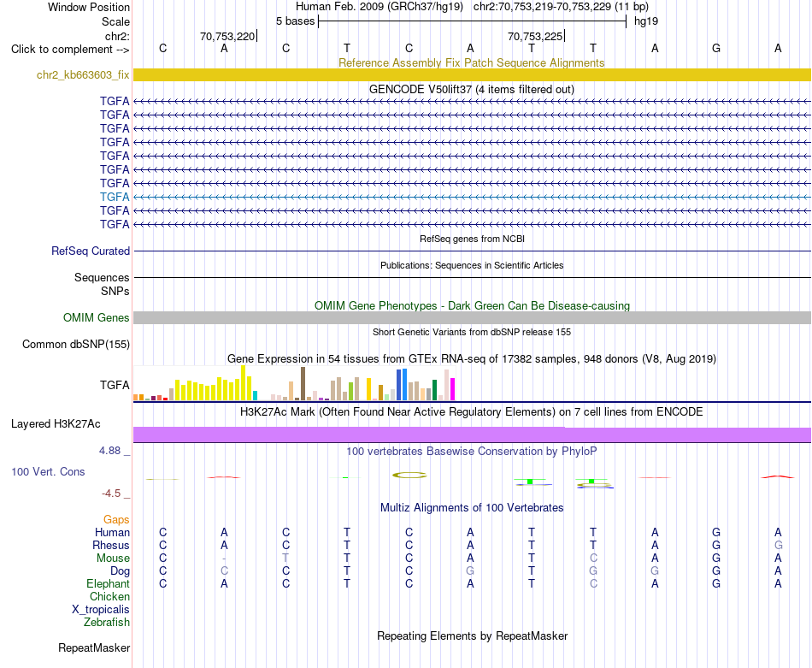Click the OMIM Genes label
This screenshot has height=668, width=812.
pos(96,317)
